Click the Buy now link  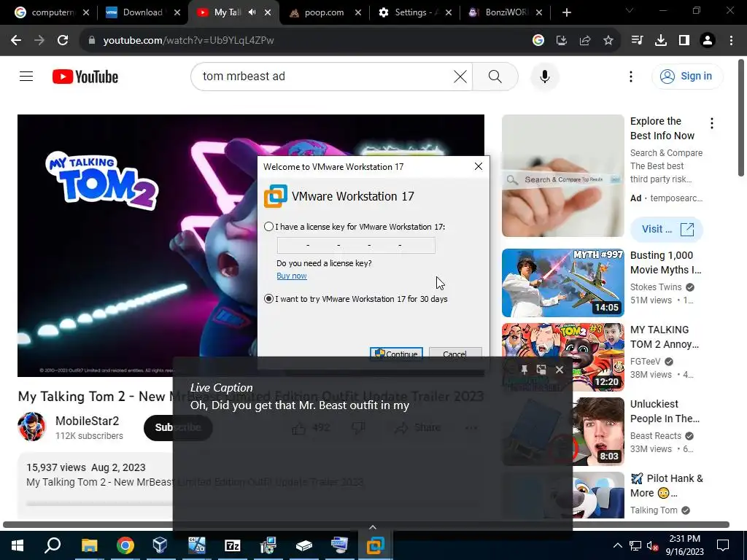pyautogui.click(x=292, y=276)
